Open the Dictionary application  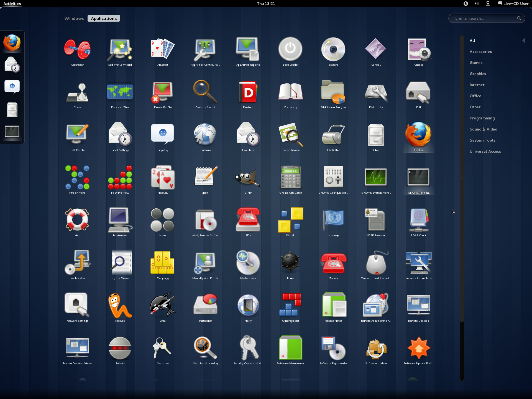pyautogui.click(x=291, y=94)
